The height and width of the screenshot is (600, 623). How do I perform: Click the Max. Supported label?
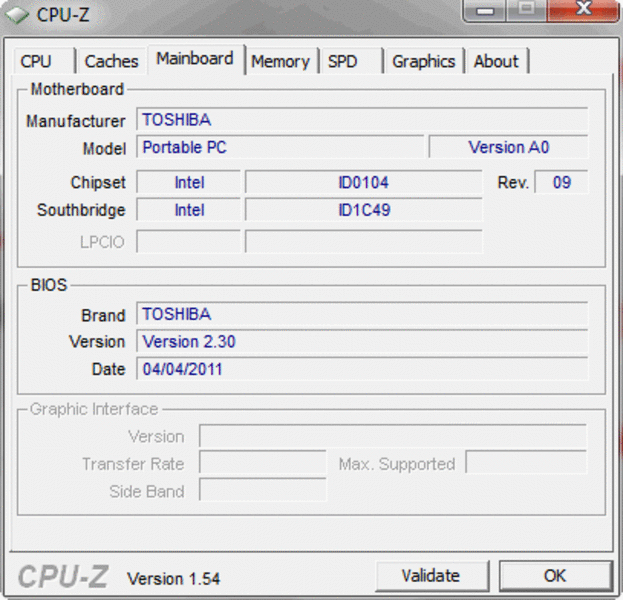coord(397,464)
